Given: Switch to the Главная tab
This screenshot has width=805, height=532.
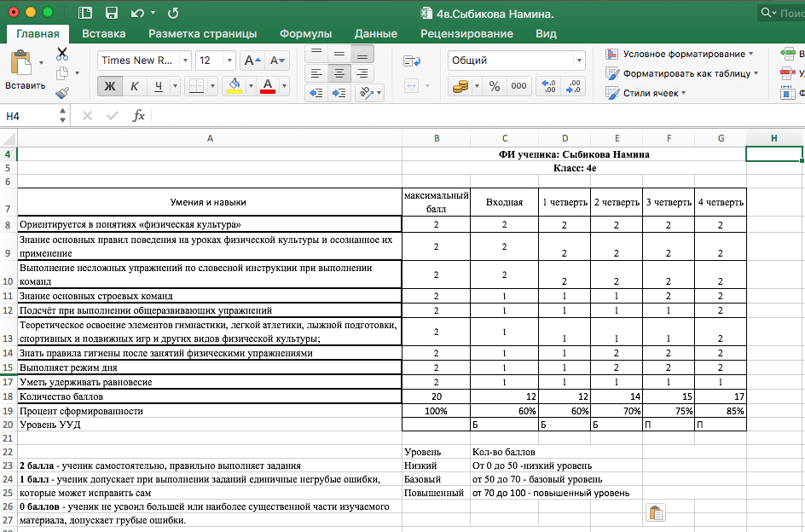Looking at the screenshot, I should pos(38,34).
